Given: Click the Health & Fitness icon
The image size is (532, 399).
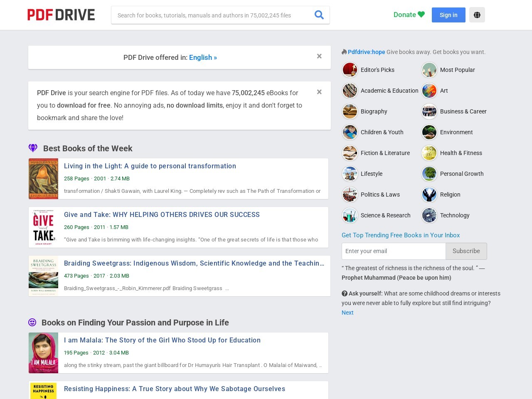Looking at the screenshot, I should click(429, 153).
